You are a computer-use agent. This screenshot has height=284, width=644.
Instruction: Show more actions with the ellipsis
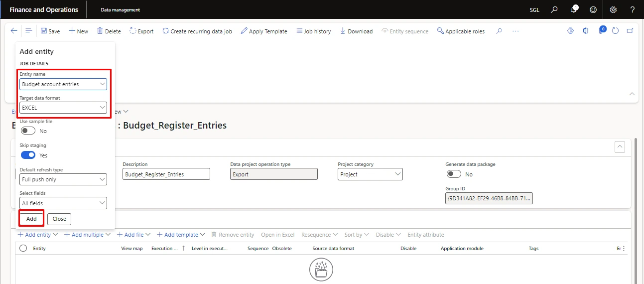pos(515,31)
